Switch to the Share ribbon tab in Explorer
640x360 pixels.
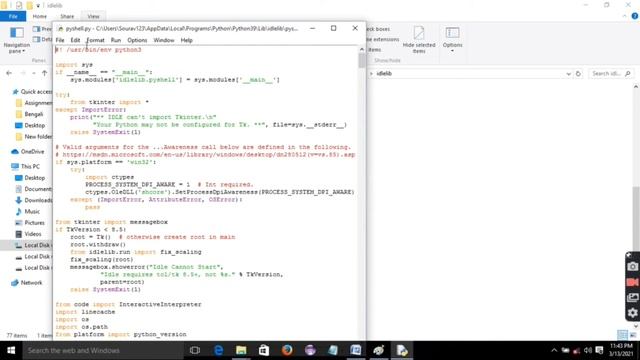(x=67, y=16)
